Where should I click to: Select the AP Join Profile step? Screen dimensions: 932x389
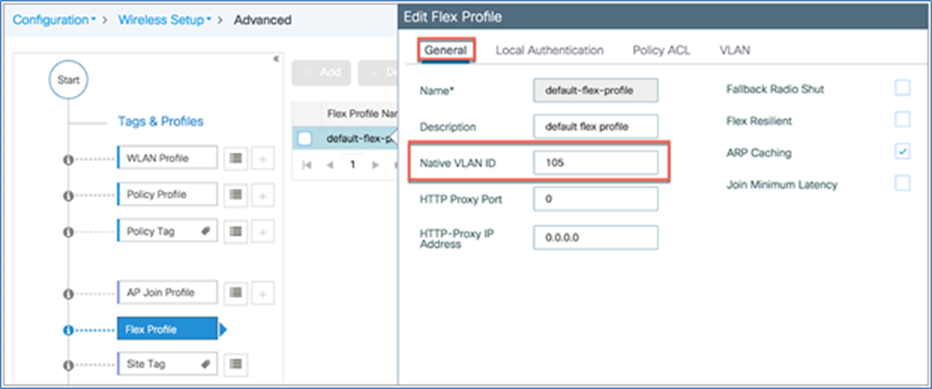(x=167, y=293)
